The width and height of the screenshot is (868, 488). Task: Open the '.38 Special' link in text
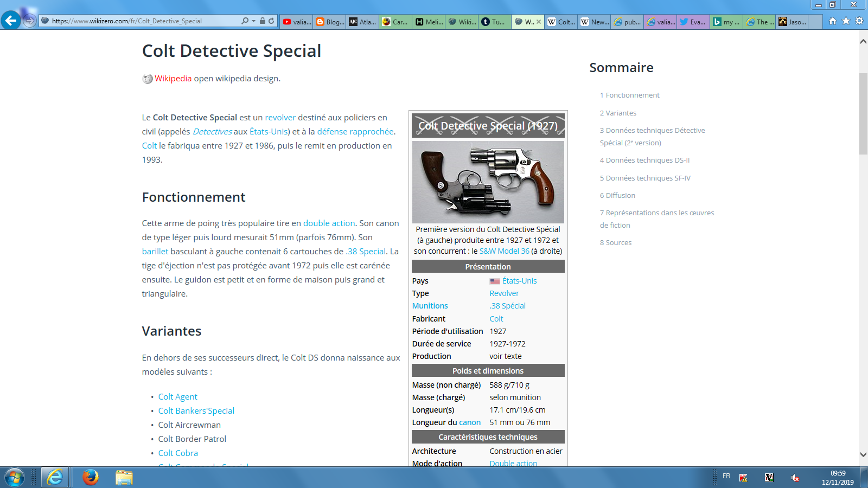click(x=366, y=251)
